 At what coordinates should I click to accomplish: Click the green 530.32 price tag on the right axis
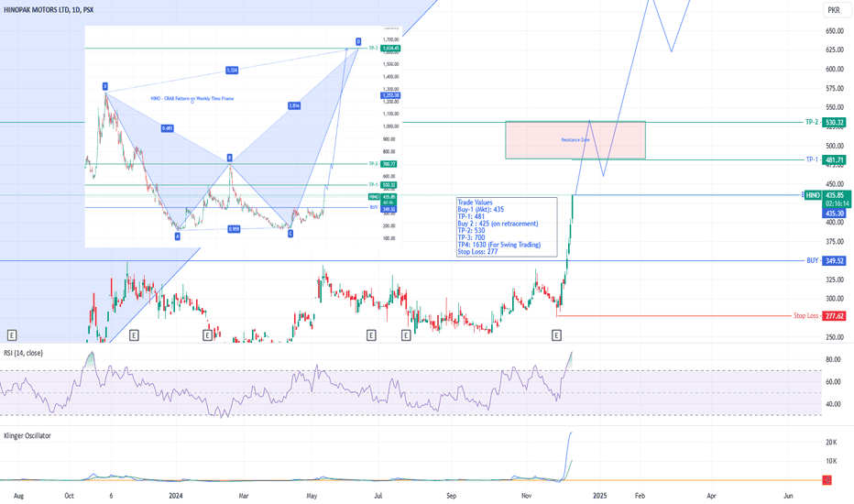click(x=834, y=122)
